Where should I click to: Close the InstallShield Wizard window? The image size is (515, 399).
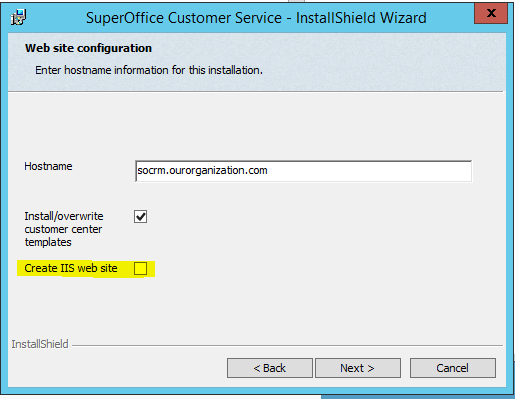click(x=491, y=13)
